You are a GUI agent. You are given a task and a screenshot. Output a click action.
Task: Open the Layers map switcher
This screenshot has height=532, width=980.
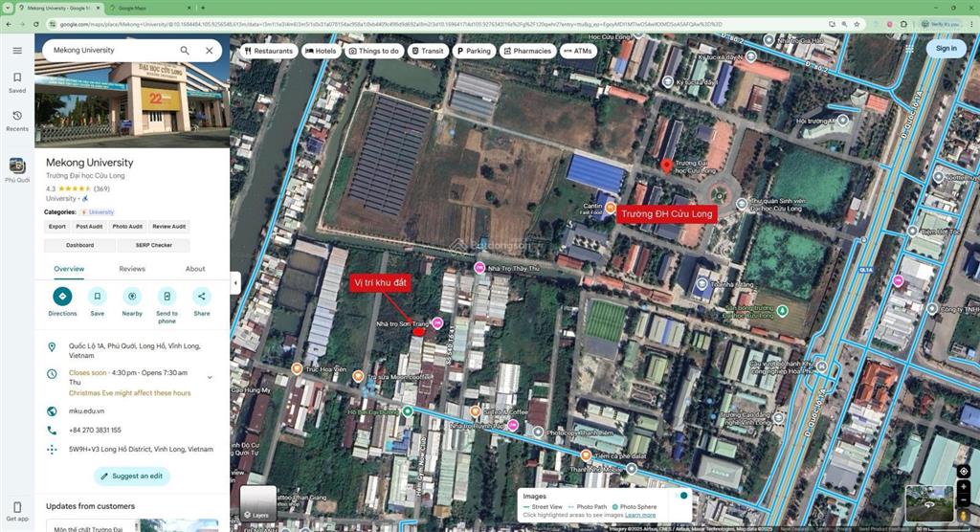pos(258,503)
